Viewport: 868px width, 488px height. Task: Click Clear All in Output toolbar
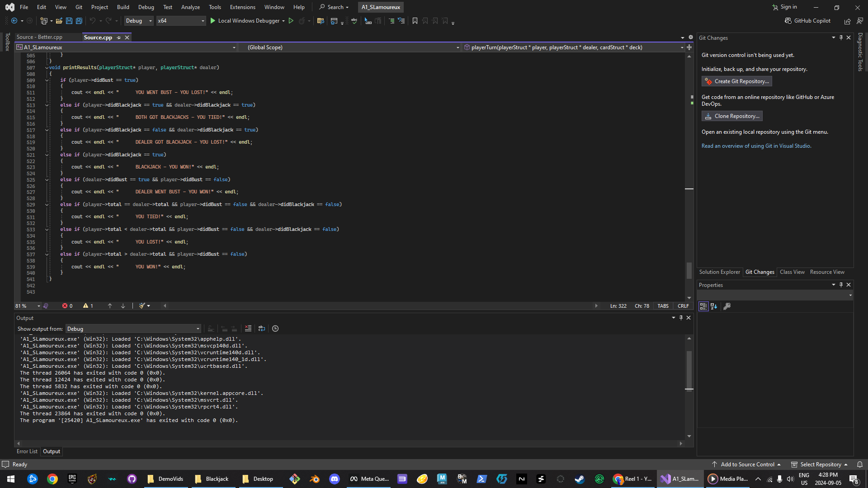(248, 328)
